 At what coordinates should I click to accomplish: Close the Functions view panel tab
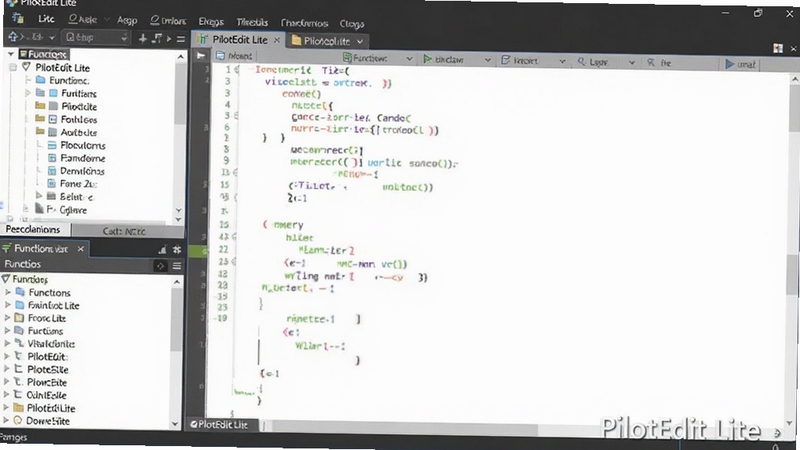tap(81, 248)
